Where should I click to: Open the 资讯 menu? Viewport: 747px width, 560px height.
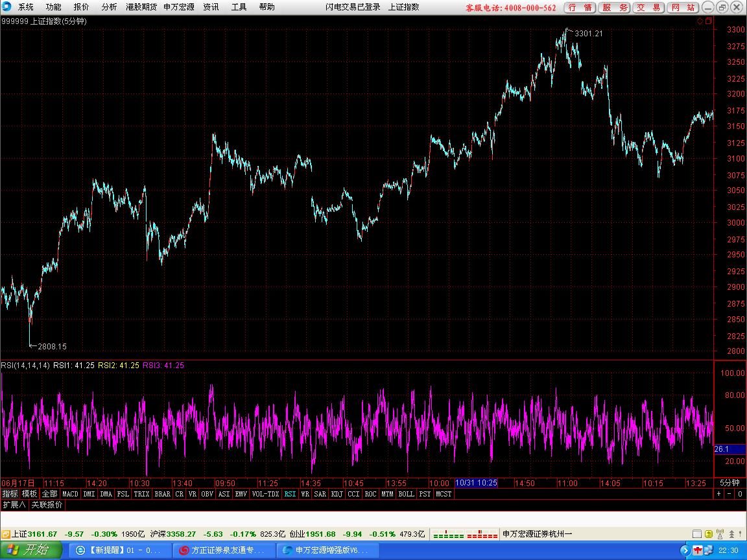click(x=211, y=6)
